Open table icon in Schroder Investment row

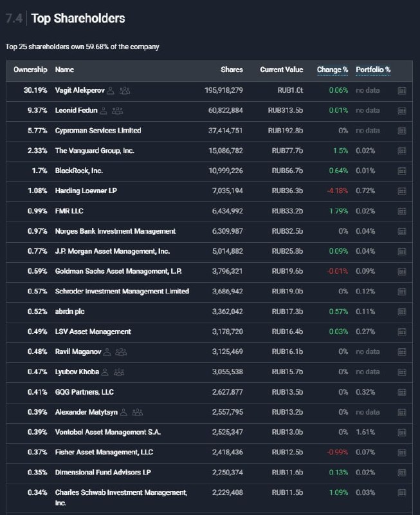[x=402, y=292]
